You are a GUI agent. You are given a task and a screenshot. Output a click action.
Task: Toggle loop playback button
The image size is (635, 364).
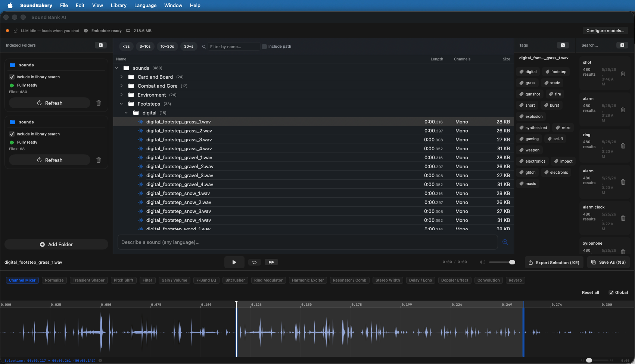point(255,262)
